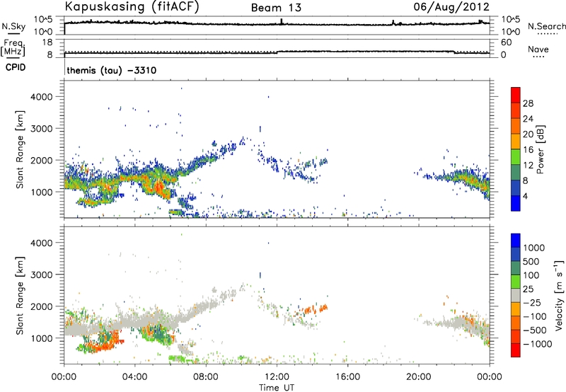Click blue top segment of velocity colorbar
This screenshot has height=392, width=566.
[x=516, y=241]
